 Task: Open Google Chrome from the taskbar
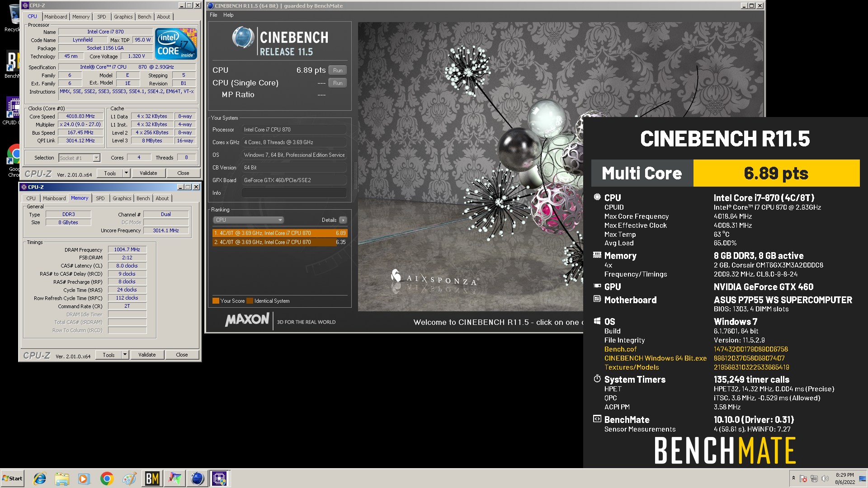click(x=107, y=479)
